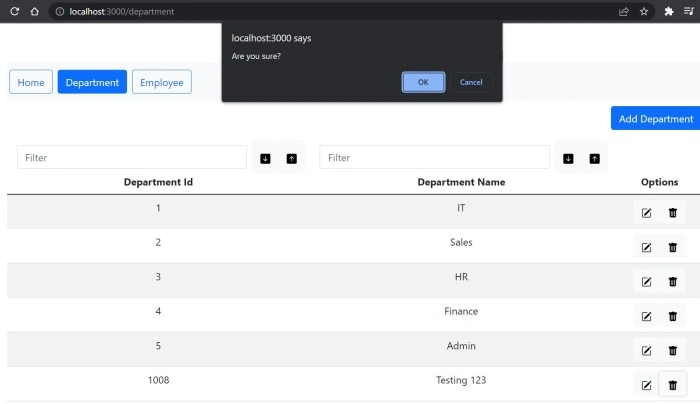Select the Department navigation tab
Viewport: 700px width, 404px height.
click(x=92, y=82)
